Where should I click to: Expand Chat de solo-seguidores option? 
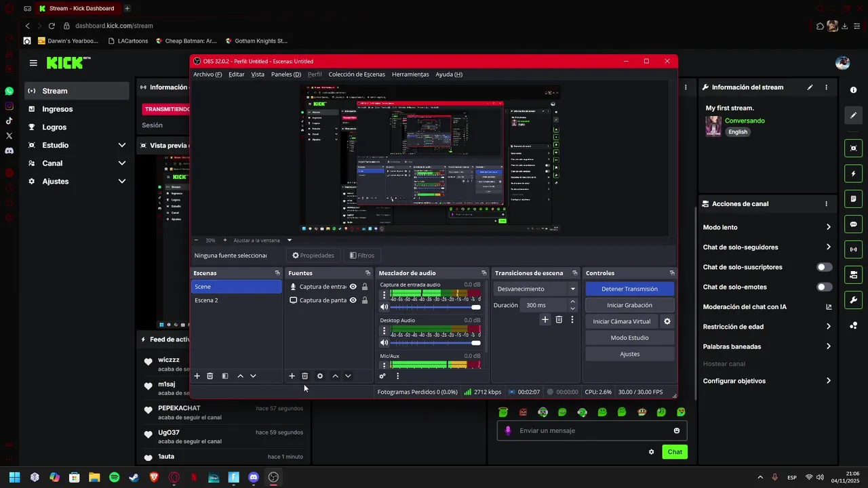pyautogui.click(x=828, y=247)
